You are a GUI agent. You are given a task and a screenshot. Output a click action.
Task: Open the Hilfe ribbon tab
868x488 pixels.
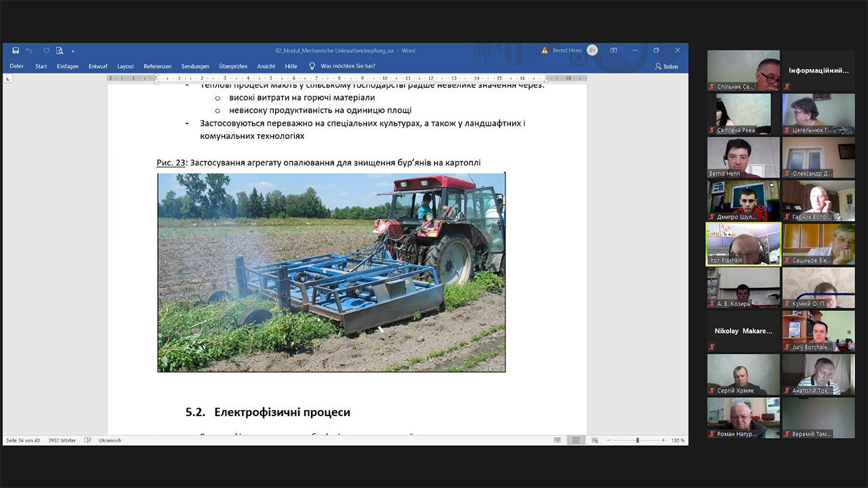pos(291,66)
